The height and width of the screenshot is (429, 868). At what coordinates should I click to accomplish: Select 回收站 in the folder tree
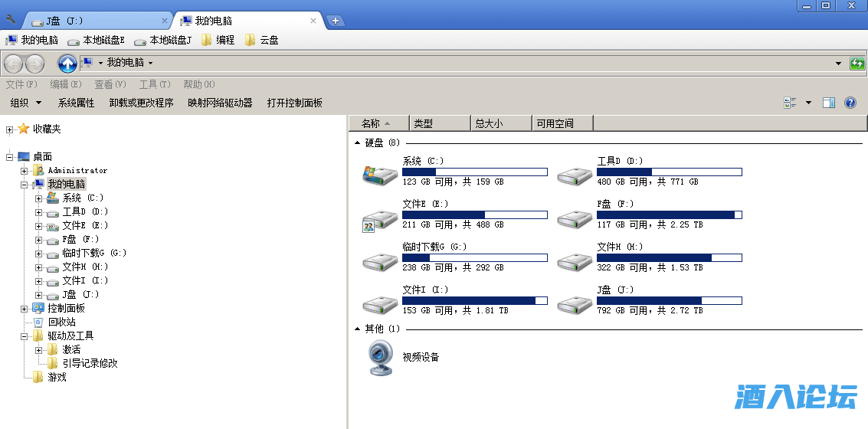(x=61, y=323)
